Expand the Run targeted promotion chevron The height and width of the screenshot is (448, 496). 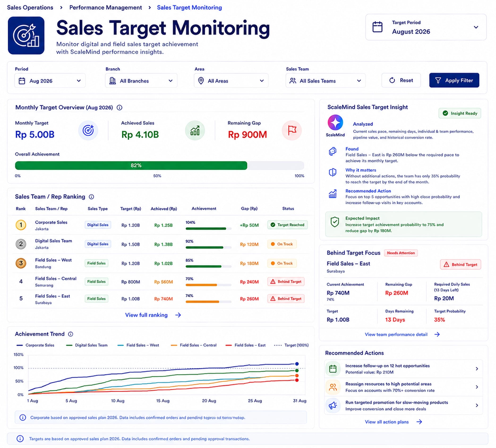pyautogui.click(x=477, y=405)
